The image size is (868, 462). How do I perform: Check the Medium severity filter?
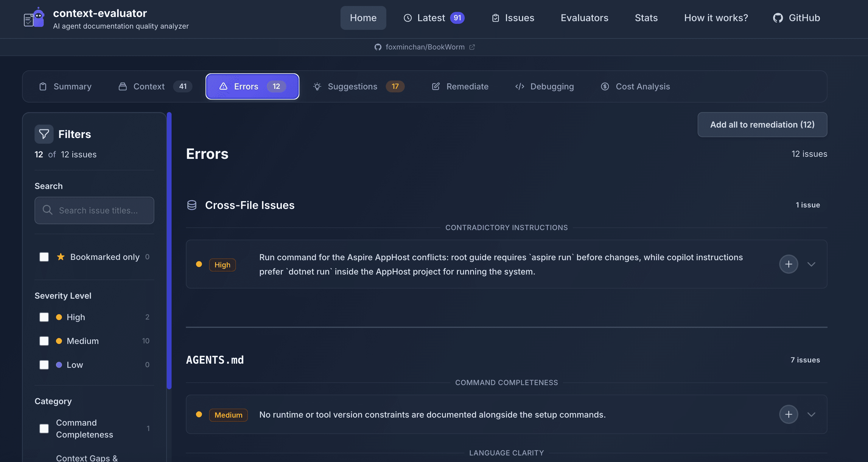click(x=44, y=341)
